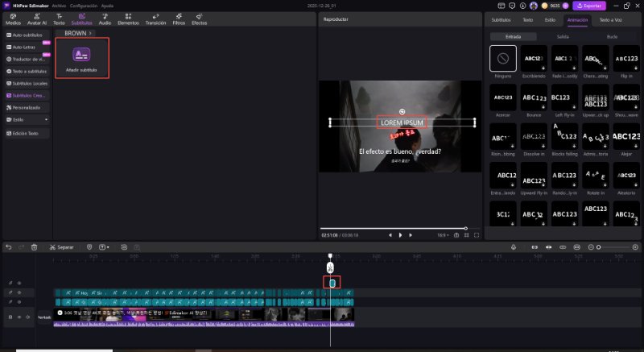Viewport: 644px width, 352px height.
Task: Open the 16:9 aspect ratio dropdown
Action: [442, 234]
